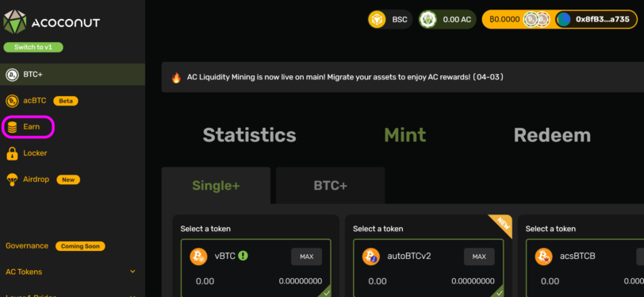This screenshot has width=644, height=297.
Task: Click the Airdrop parachute icon
Action: pyautogui.click(x=13, y=179)
